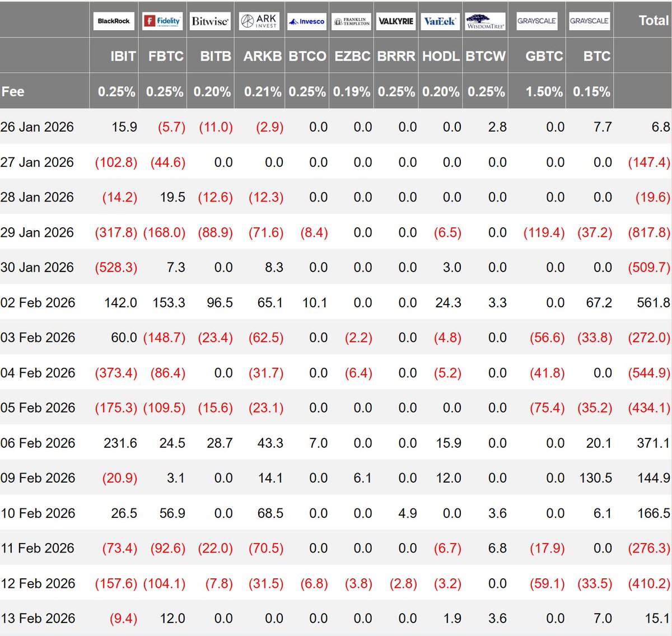
Task: Click the Grayscale logo above BTC
Action: tap(590, 21)
